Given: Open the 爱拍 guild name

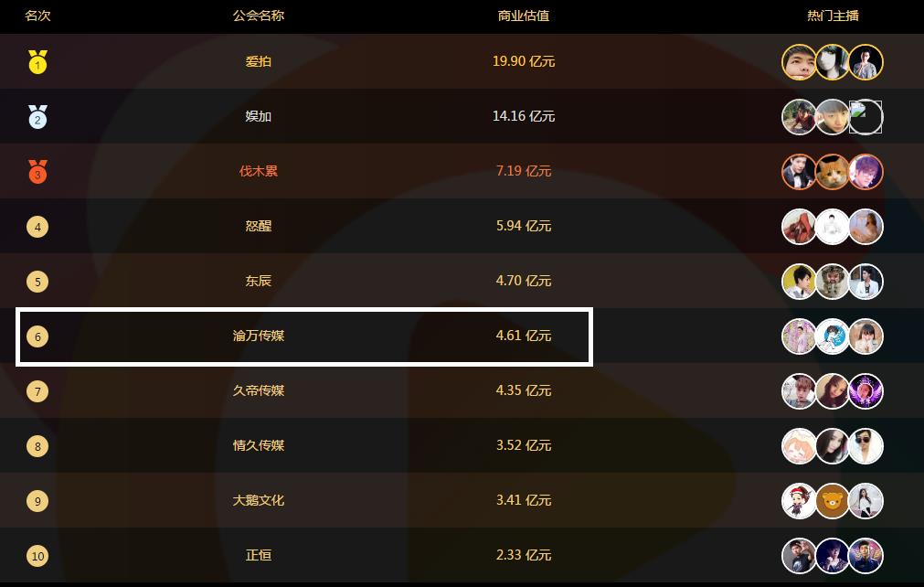Looking at the screenshot, I should [259, 61].
